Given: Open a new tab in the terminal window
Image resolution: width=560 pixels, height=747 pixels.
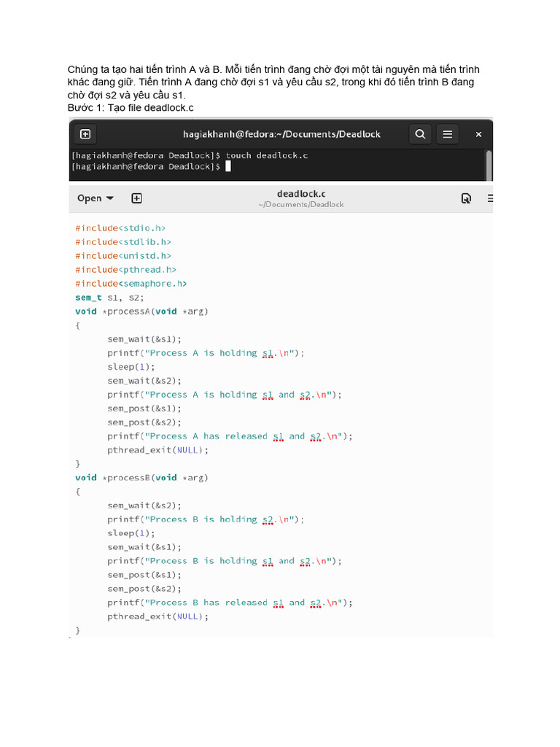Looking at the screenshot, I should tap(85, 134).
